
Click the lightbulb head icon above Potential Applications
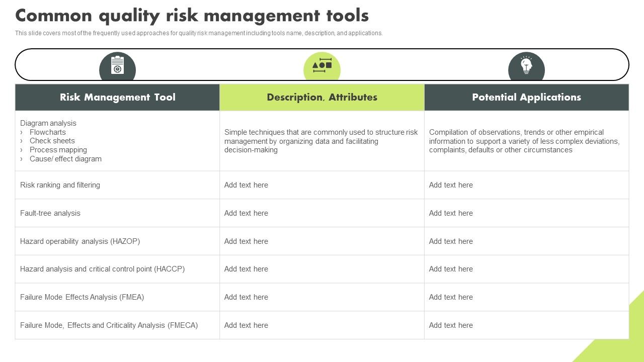tap(526, 65)
